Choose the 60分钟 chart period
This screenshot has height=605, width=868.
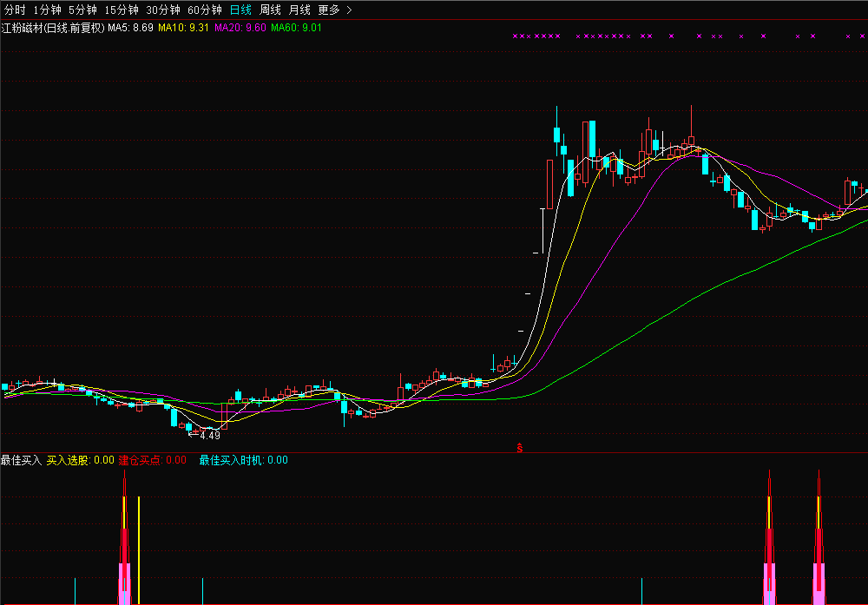[204, 10]
